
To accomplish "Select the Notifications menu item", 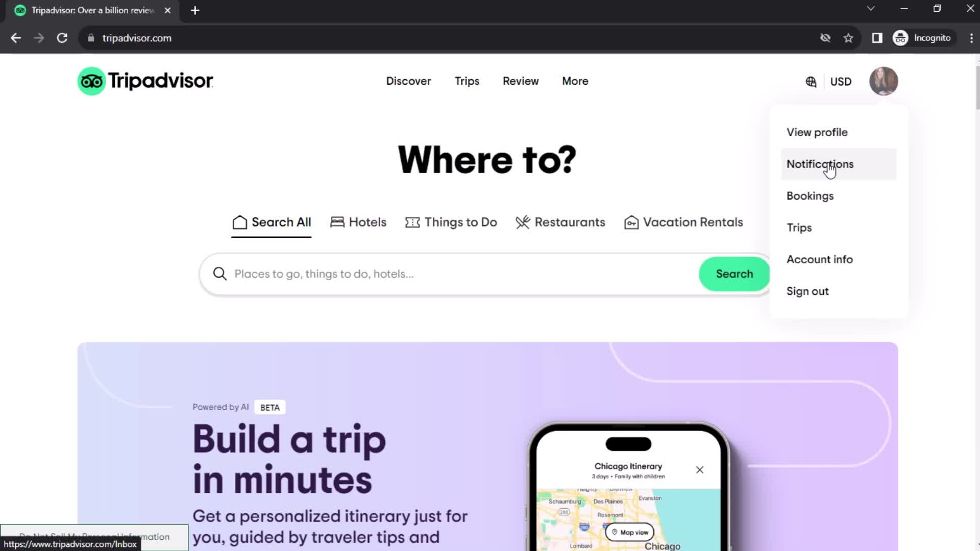I will 820,163.
